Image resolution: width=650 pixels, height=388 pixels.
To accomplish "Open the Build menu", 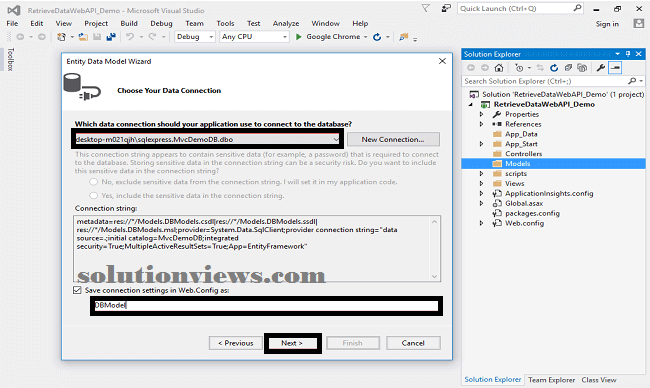I will 129,24.
